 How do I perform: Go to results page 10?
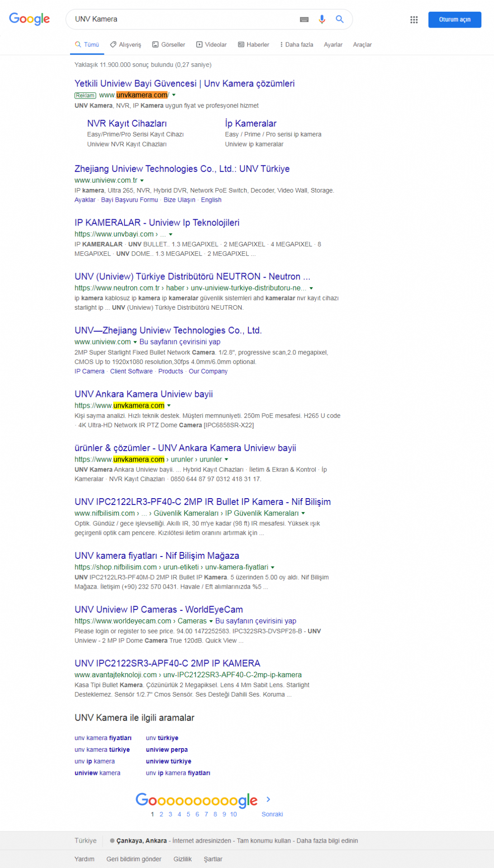(233, 814)
